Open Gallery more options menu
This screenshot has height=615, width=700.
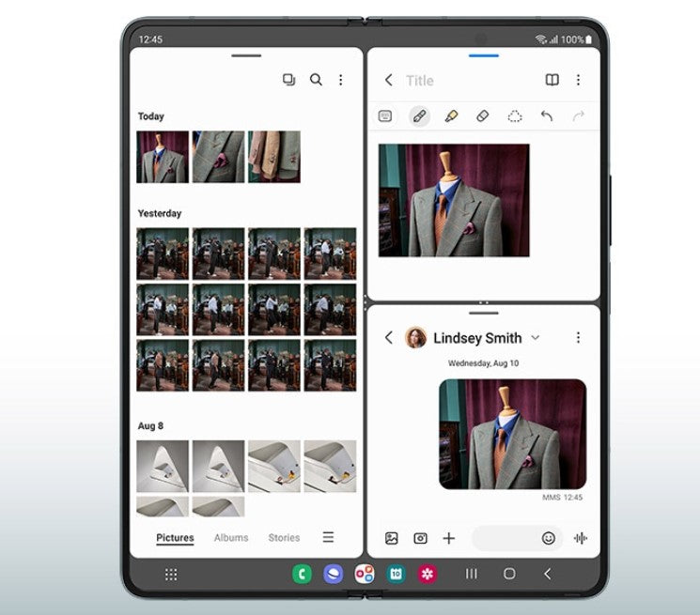[341, 80]
